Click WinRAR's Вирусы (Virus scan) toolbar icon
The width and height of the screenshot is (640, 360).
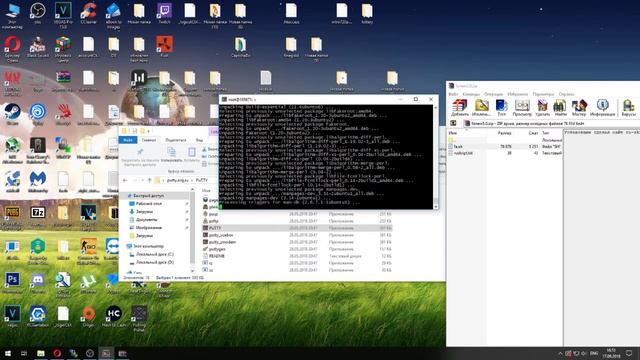click(x=629, y=108)
